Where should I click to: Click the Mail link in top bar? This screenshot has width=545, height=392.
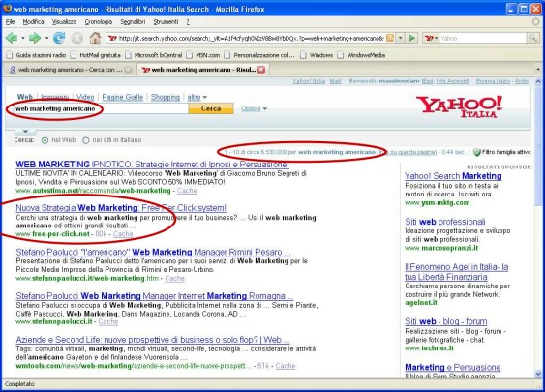(x=335, y=81)
